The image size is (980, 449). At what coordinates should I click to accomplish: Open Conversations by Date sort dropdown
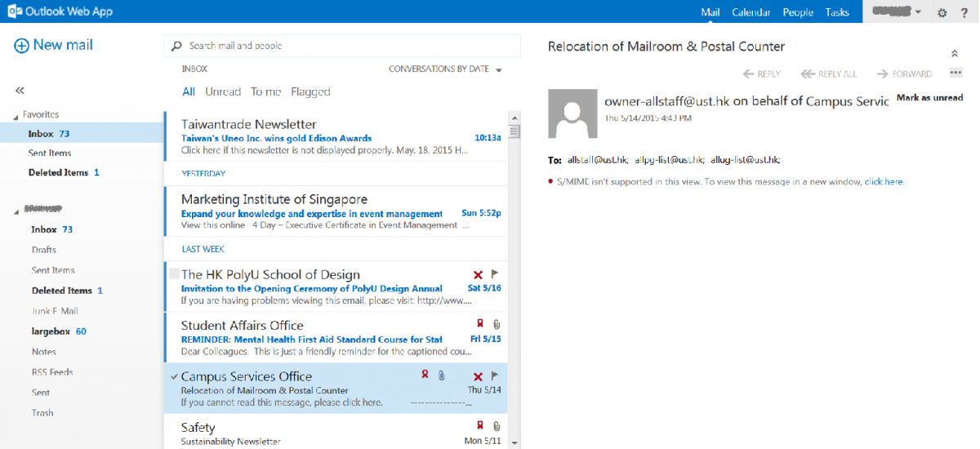tap(445, 69)
